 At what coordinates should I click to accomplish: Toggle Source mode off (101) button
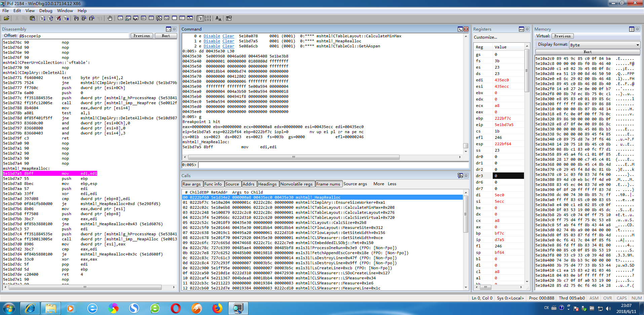click(x=208, y=18)
